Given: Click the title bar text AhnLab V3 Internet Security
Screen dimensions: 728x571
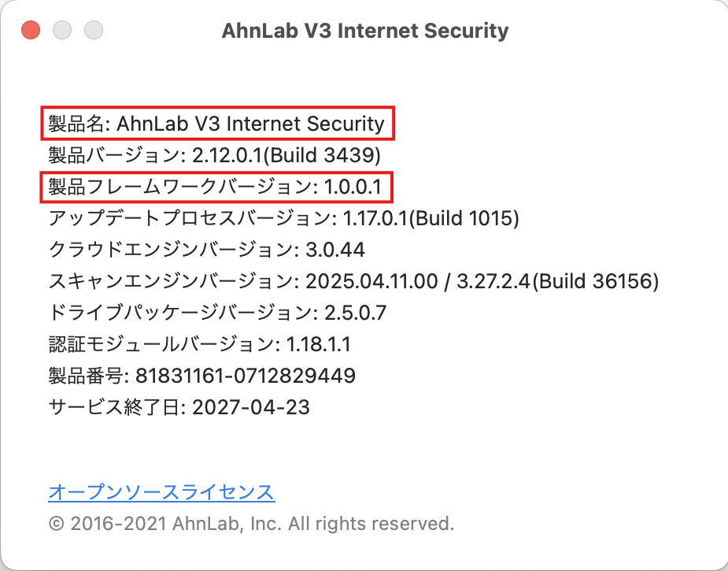Looking at the screenshot, I should (365, 31).
